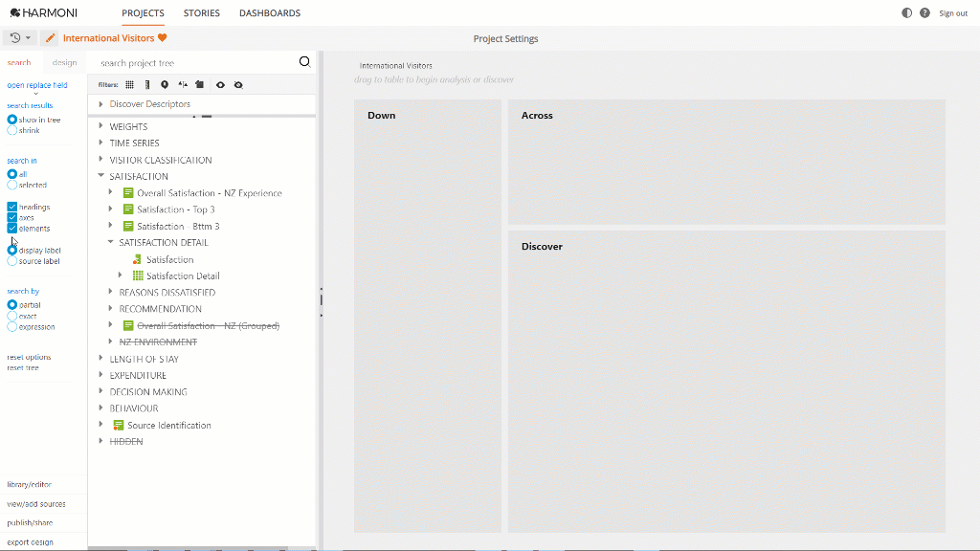Expand the TIME SERIES folder
Screen dimensions: 980x551
pos(100,143)
